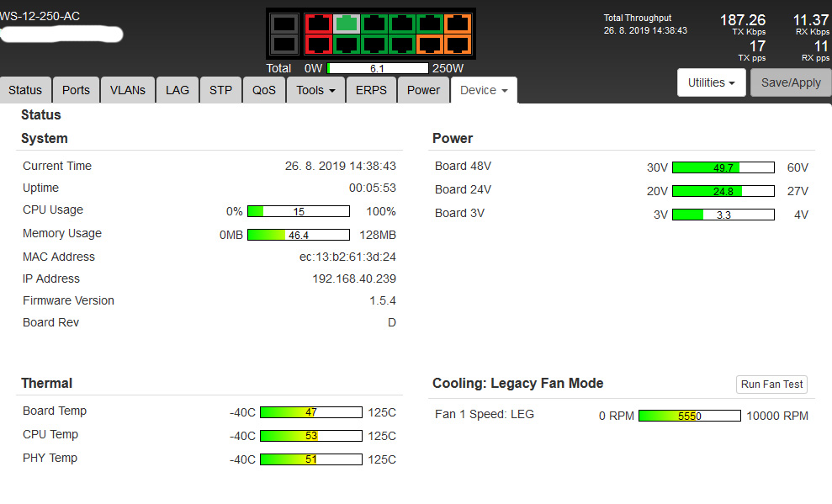Image resolution: width=832 pixels, height=504 pixels.
Task: Click the IP address 192.168.40.239
Action: tap(353, 279)
